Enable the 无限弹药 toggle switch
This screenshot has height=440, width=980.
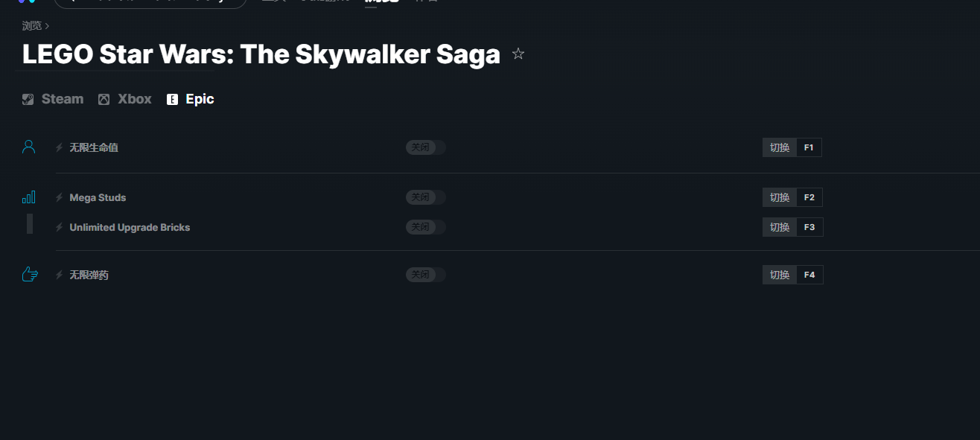(426, 275)
